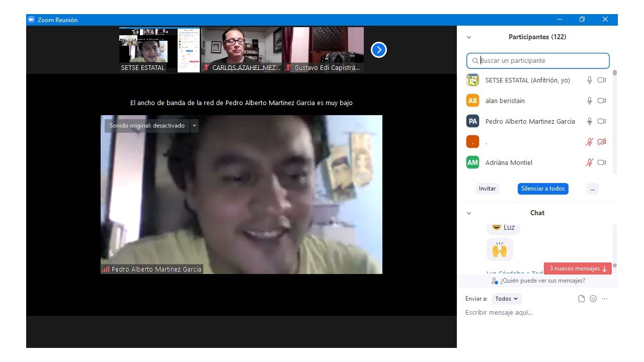Jump to '3 nuevos mensajes'
This screenshot has height=362, width=644.
[x=578, y=268]
